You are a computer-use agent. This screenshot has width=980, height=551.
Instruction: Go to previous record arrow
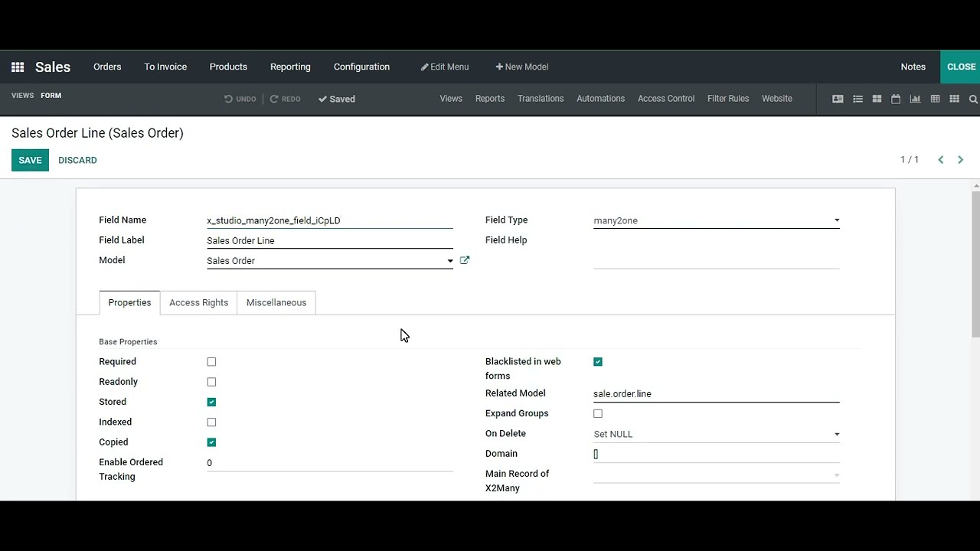pyautogui.click(x=941, y=160)
